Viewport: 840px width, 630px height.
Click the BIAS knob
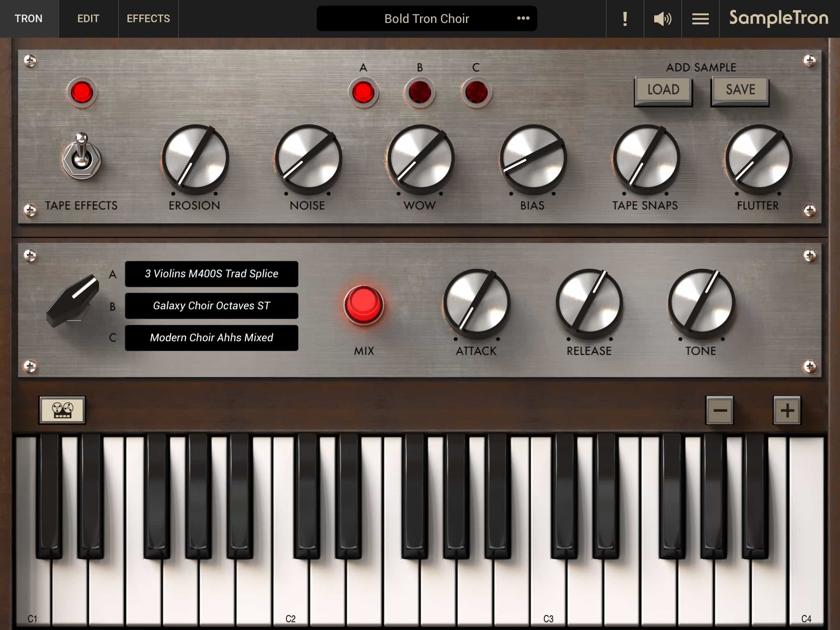533,159
